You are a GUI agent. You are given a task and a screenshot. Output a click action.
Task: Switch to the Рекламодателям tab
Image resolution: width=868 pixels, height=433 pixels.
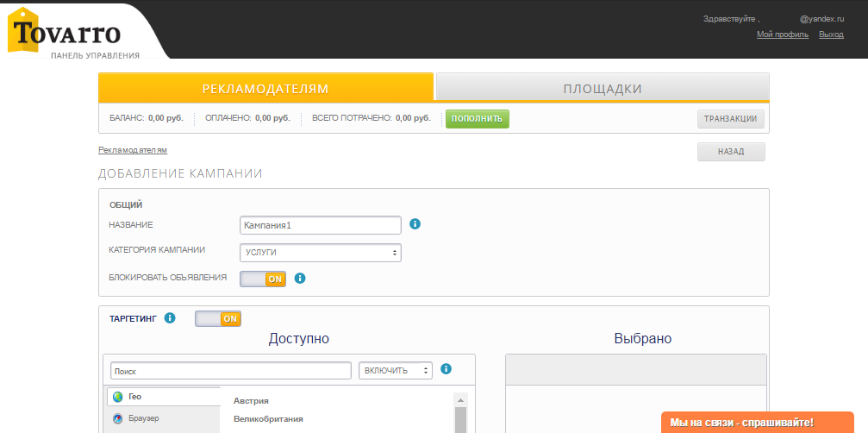[265, 89]
